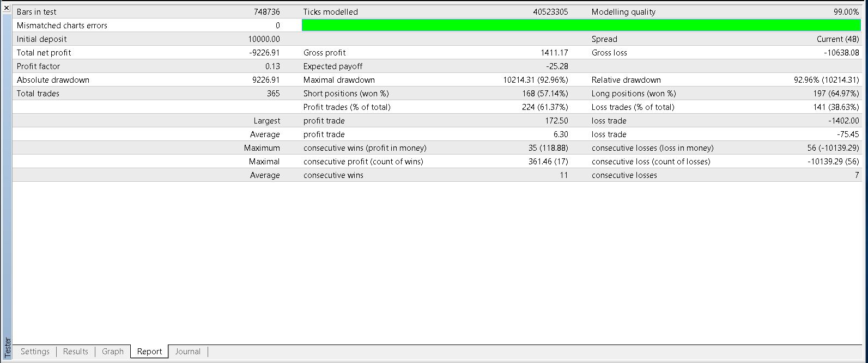Click the Ticks modelled label
This screenshot has height=363, width=868.
[x=331, y=12]
